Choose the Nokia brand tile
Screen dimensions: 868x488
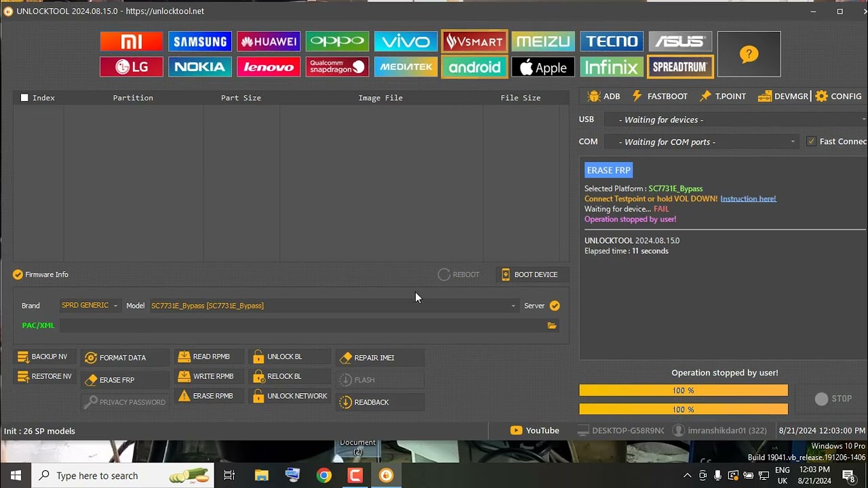(x=200, y=67)
